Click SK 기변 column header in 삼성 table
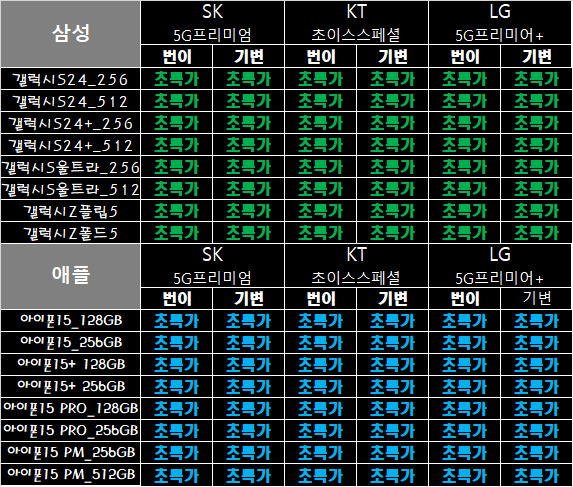 coord(248,56)
